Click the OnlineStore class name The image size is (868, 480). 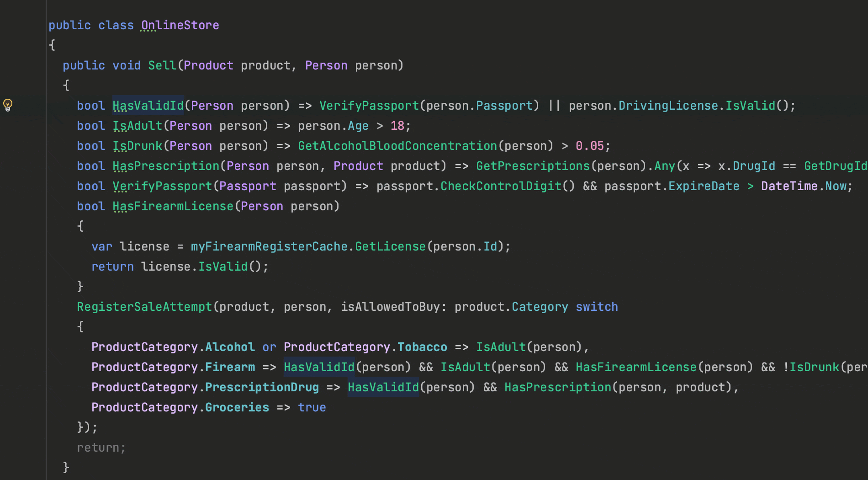click(x=180, y=25)
